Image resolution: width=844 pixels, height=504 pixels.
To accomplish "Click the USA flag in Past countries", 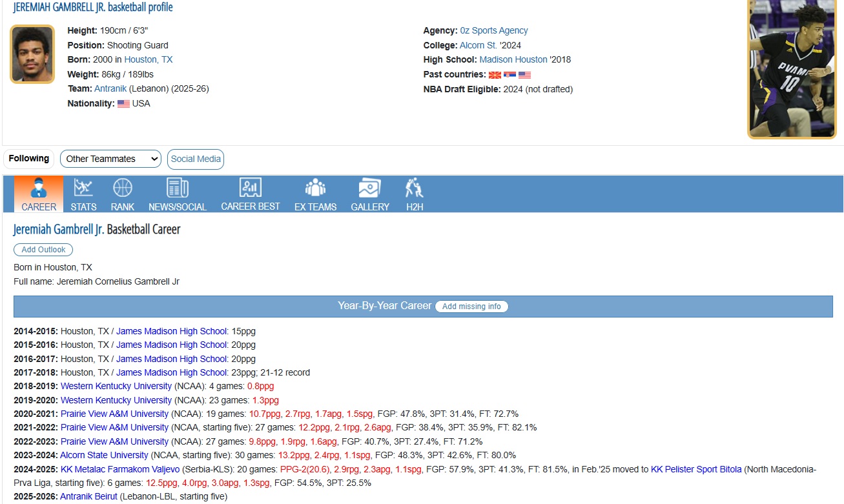I will pos(524,75).
